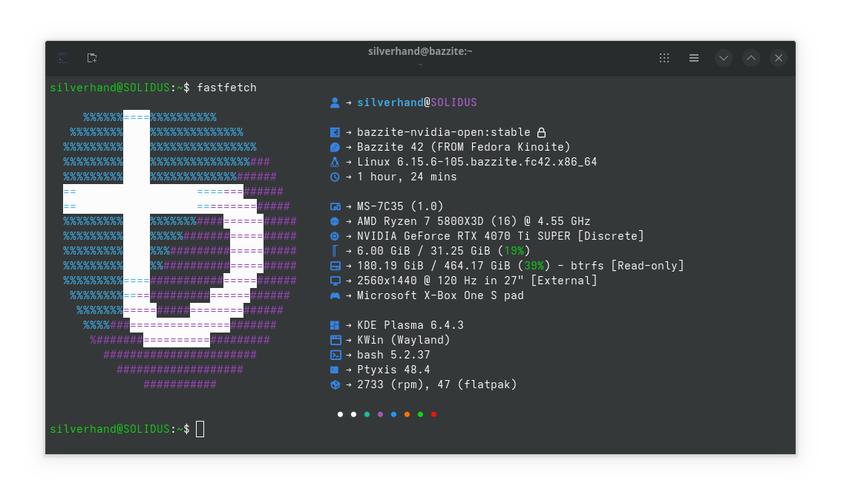This screenshot has height=504, width=841.
Task: Click the btrfs [Read-only] text
Action: [x=627, y=266]
